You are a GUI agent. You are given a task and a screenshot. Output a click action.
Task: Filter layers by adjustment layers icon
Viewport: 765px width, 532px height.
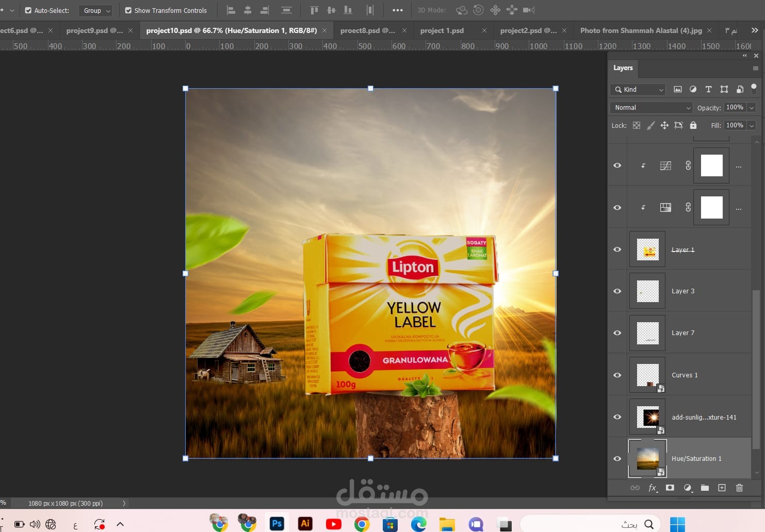pyautogui.click(x=693, y=89)
